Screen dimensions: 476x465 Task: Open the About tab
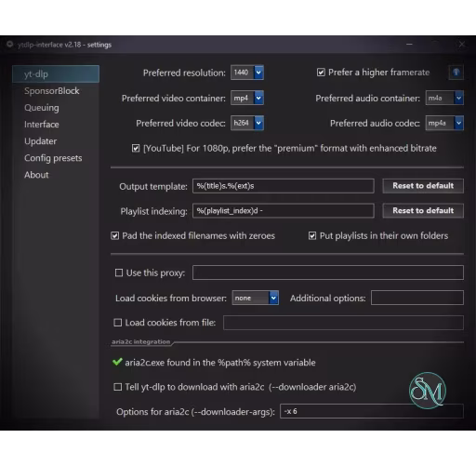pyautogui.click(x=56, y=175)
